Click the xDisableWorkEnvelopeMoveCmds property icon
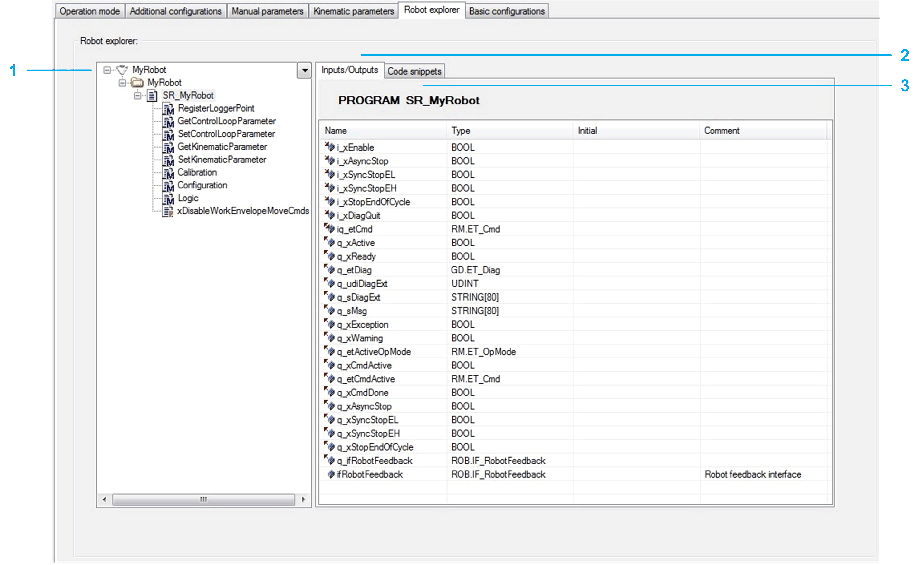The height and width of the screenshot is (565, 924). [168, 211]
